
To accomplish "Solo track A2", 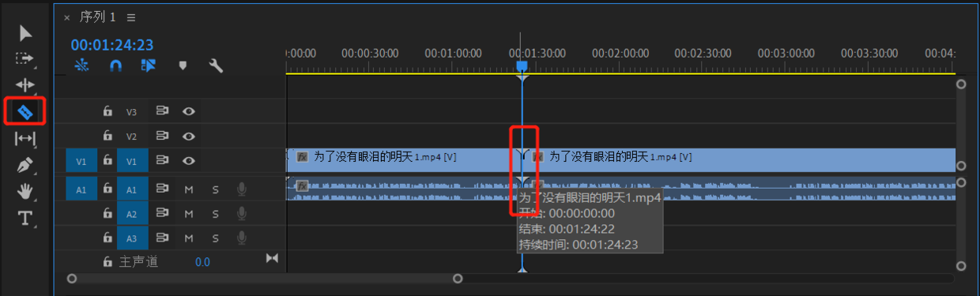I will (x=215, y=213).
